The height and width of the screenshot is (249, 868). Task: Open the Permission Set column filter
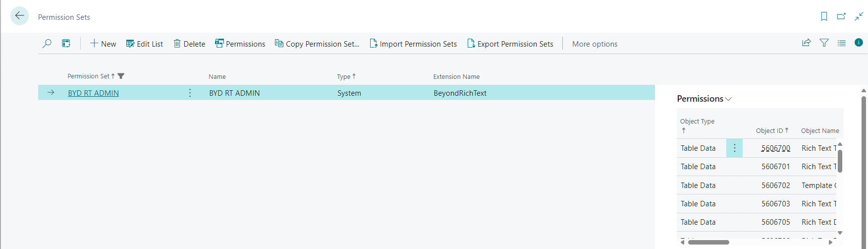pos(121,76)
